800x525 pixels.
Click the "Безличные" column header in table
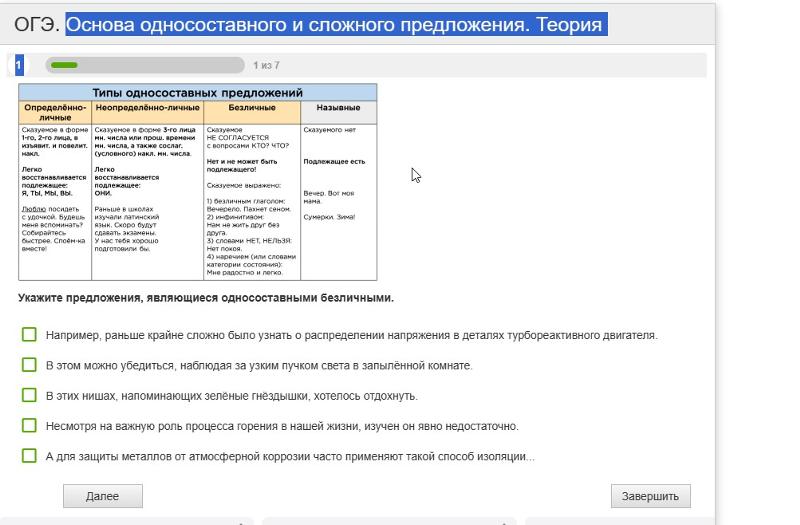[252, 107]
